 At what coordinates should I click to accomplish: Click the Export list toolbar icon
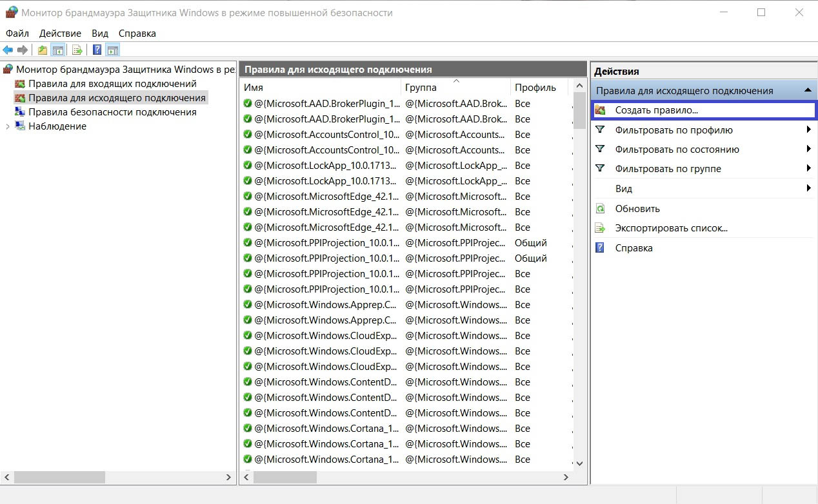[x=77, y=50]
